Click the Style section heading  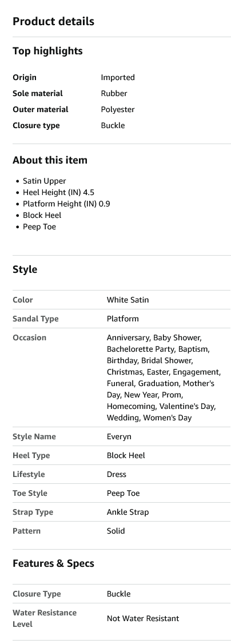click(x=25, y=269)
